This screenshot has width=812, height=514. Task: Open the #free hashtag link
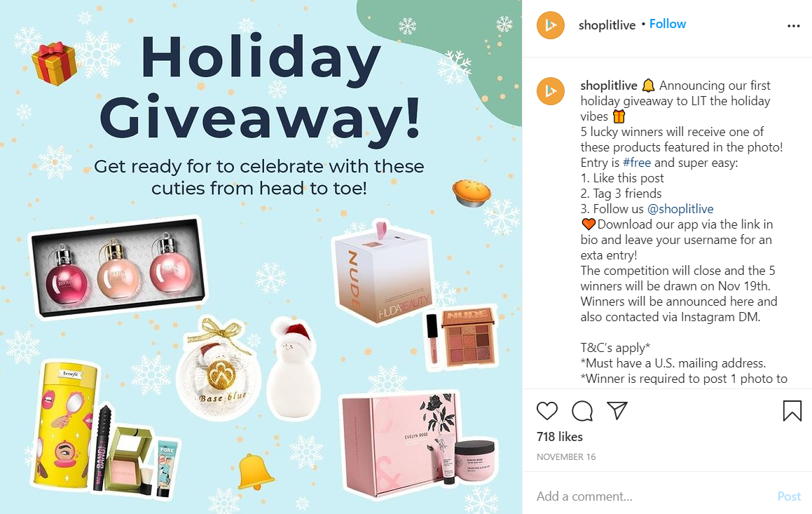[636, 163]
